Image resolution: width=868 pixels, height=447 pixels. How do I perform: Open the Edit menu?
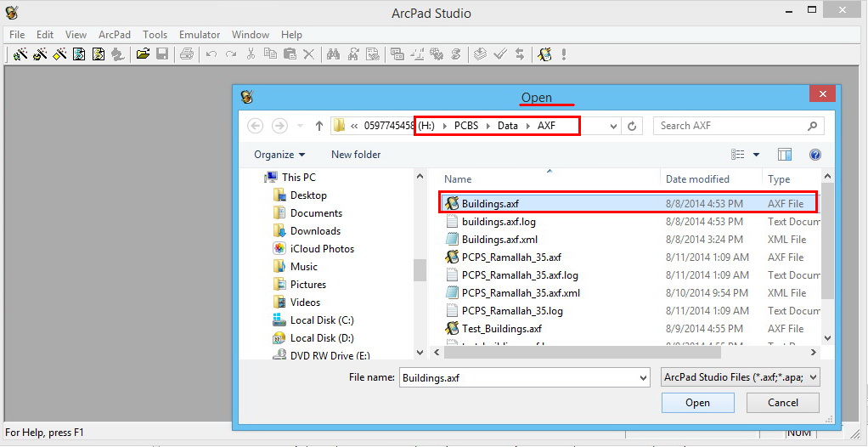click(45, 34)
